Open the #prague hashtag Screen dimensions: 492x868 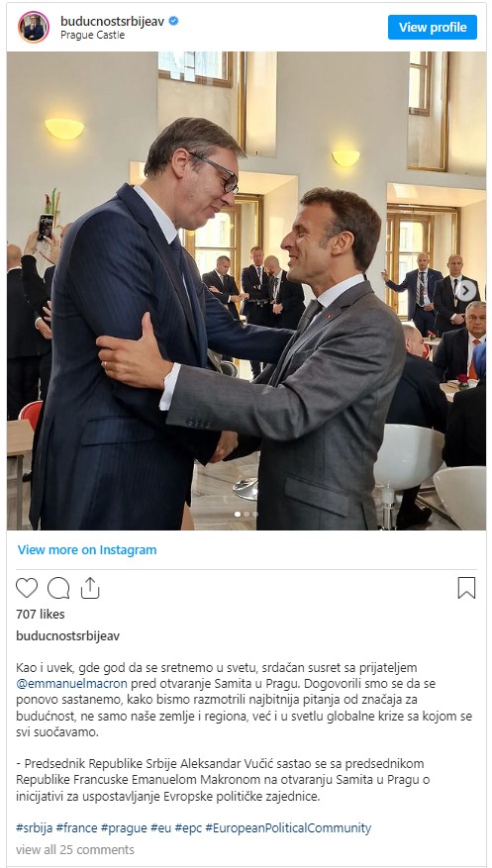tap(124, 828)
